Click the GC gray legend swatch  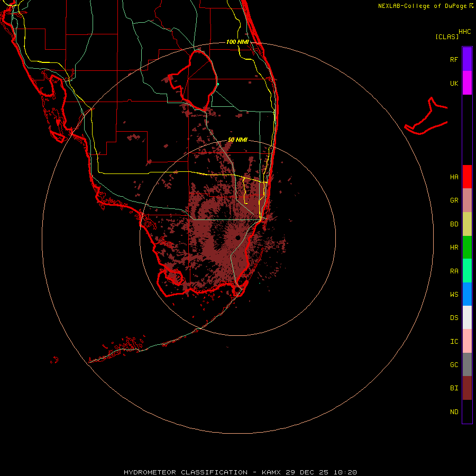467,364
